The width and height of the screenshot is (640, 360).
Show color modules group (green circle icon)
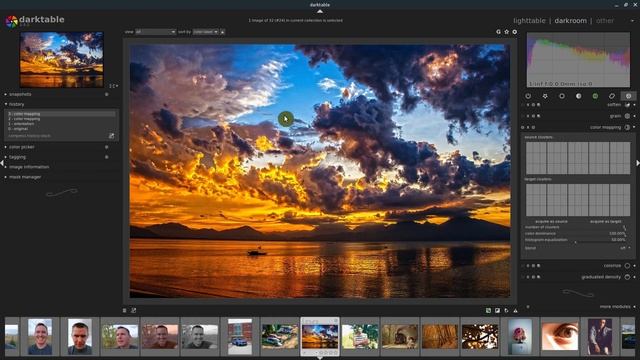pyautogui.click(x=595, y=96)
